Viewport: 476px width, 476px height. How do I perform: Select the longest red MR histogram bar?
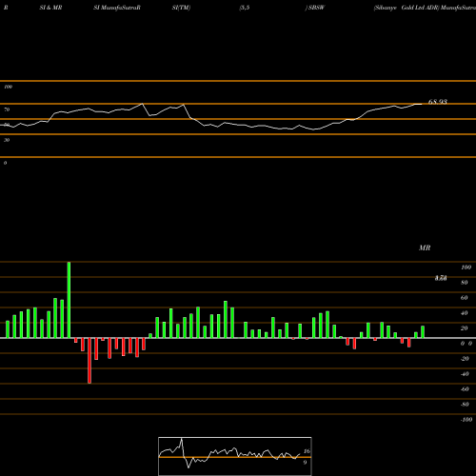point(89,361)
